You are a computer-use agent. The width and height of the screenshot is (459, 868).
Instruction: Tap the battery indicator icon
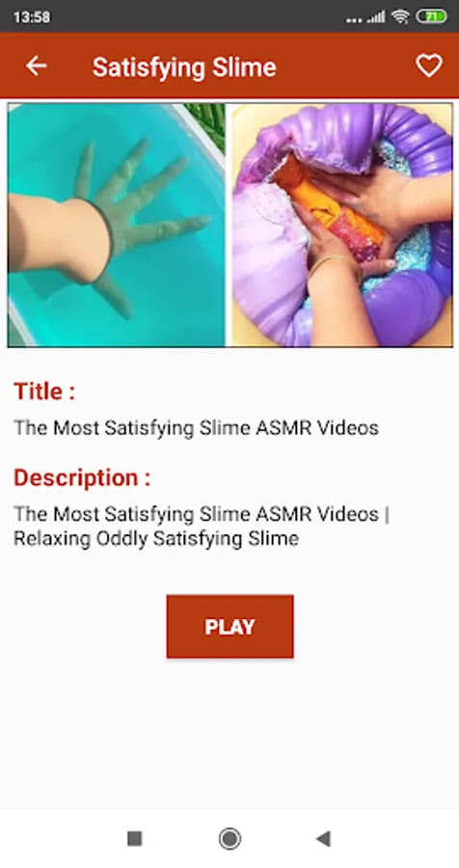pyautogui.click(x=432, y=17)
